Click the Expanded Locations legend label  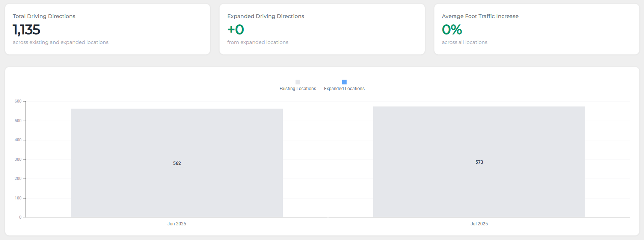(344, 89)
